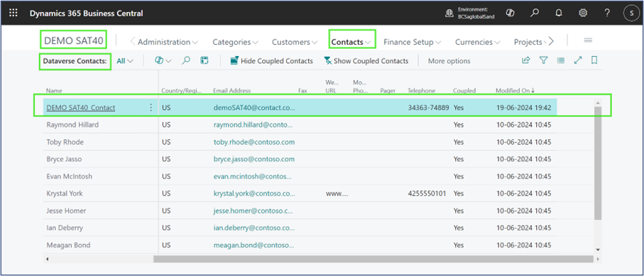The image size is (644, 276).
Task: Open the DEMO SAT40_Contact record link
Action: pos(80,108)
